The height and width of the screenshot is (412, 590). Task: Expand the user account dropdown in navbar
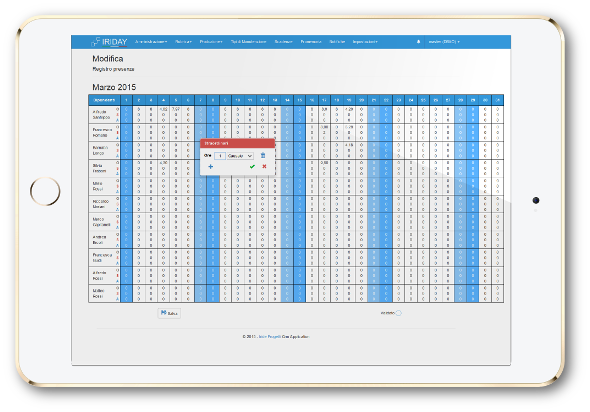pos(444,42)
